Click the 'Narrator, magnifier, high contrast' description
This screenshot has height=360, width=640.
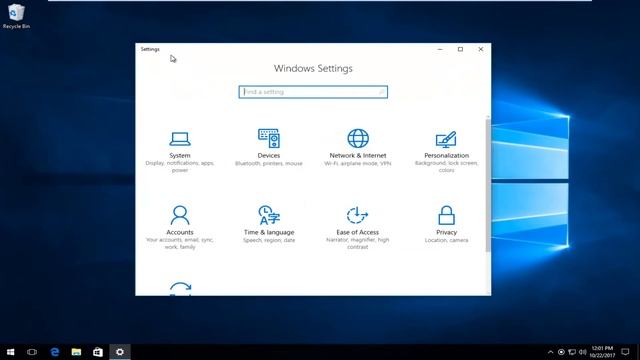(x=358, y=244)
